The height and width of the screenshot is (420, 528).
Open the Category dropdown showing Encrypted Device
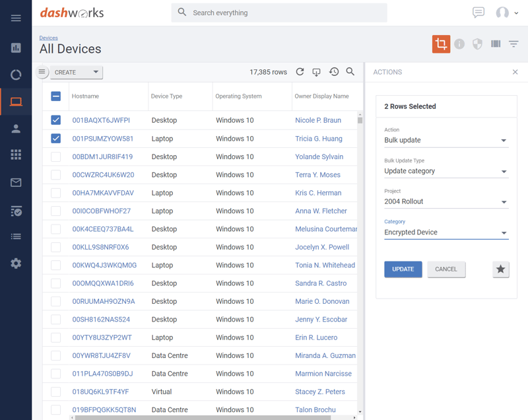pos(446,232)
